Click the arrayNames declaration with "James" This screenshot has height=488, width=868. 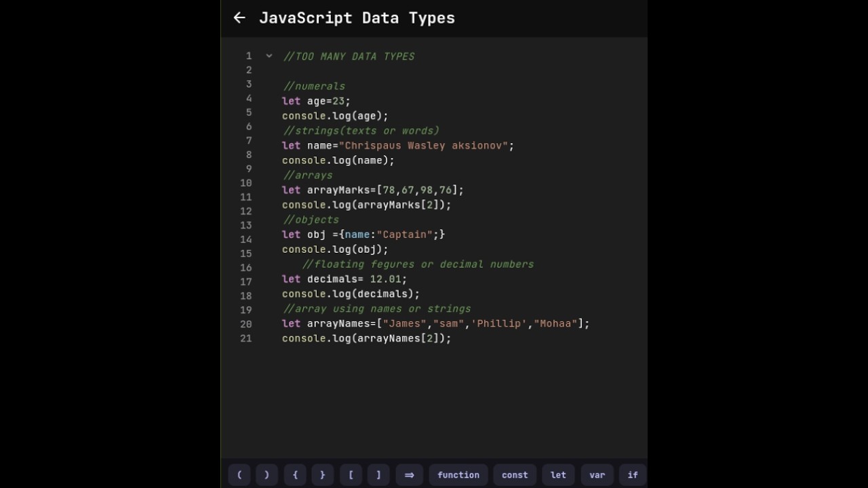pyautogui.click(x=436, y=324)
